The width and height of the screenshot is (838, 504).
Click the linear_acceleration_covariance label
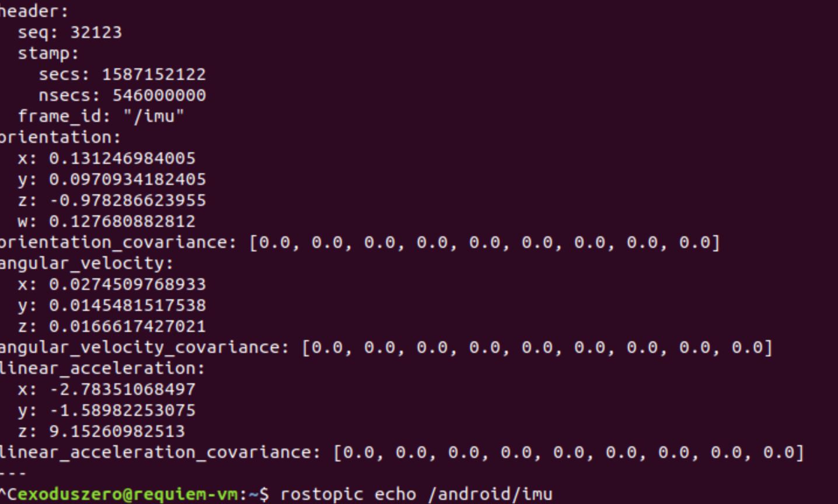coord(159,452)
